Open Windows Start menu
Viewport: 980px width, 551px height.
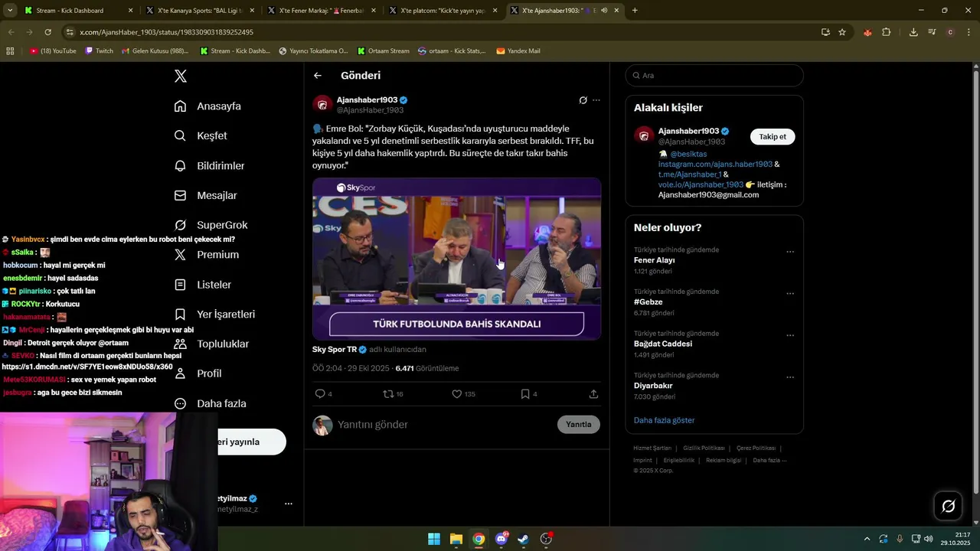[x=434, y=539]
